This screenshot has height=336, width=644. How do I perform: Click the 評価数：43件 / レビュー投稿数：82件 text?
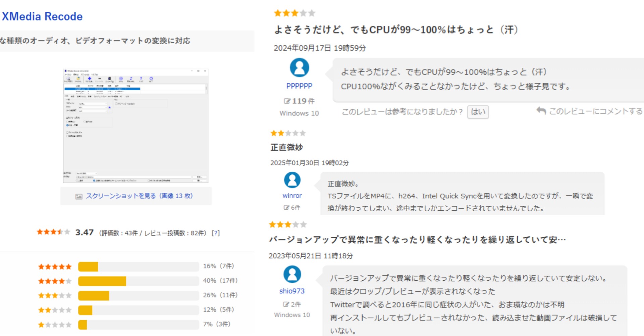pos(153,233)
